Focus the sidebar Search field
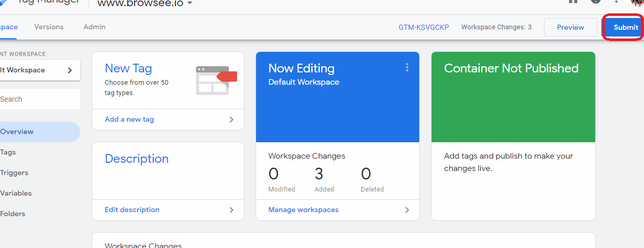The height and width of the screenshot is (248, 644). [x=40, y=99]
